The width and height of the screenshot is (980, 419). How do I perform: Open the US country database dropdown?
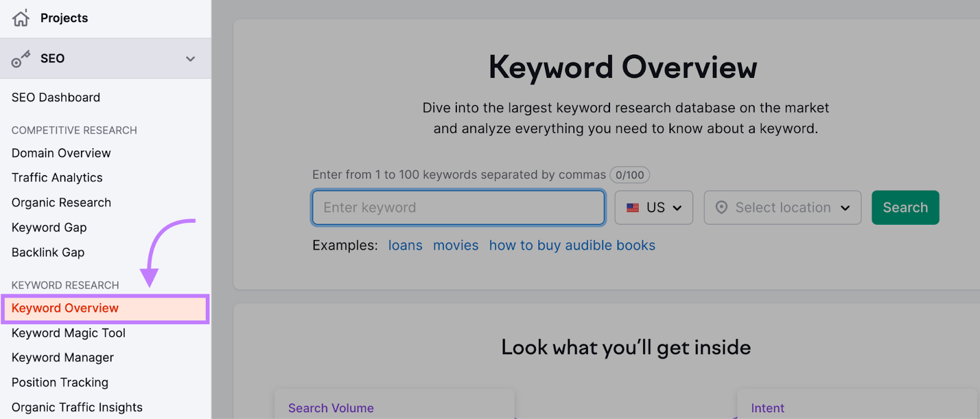654,208
